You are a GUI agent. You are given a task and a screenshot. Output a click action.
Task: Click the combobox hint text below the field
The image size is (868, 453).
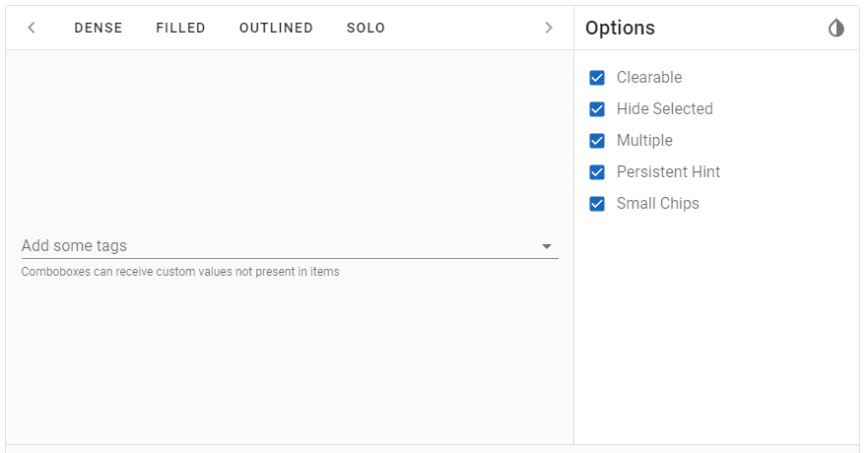[x=180, y=272]
